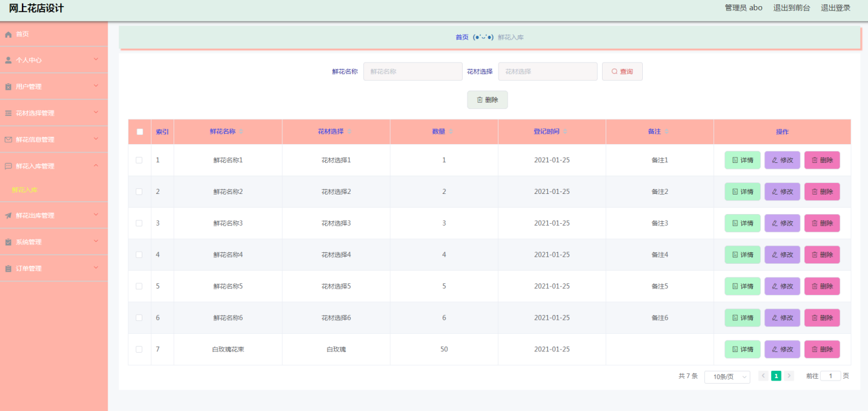Click the 管理员 abo label in top bar
This screenshot has width=868, height=411.
click(x=743, y=8)
